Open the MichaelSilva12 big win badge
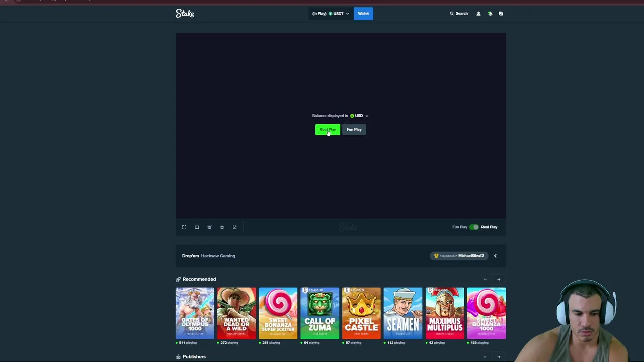This screenshot has height=362, width=644. click(459, 256)
